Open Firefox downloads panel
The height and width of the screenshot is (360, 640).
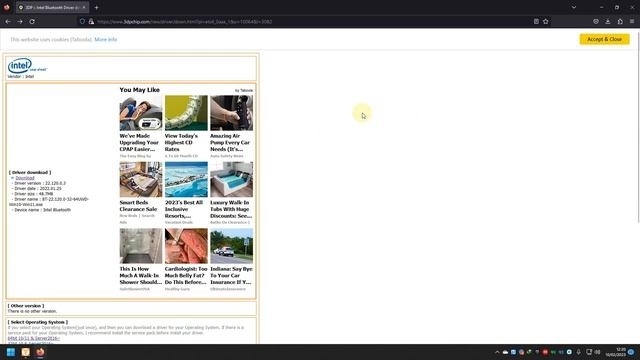(x=608, y=22)
